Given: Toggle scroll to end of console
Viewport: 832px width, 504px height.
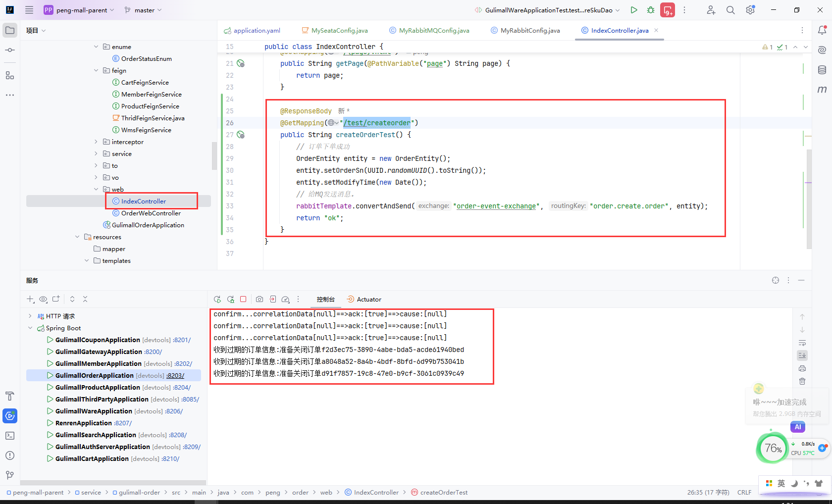Looking at the screenshot, I should click(802, 355).
